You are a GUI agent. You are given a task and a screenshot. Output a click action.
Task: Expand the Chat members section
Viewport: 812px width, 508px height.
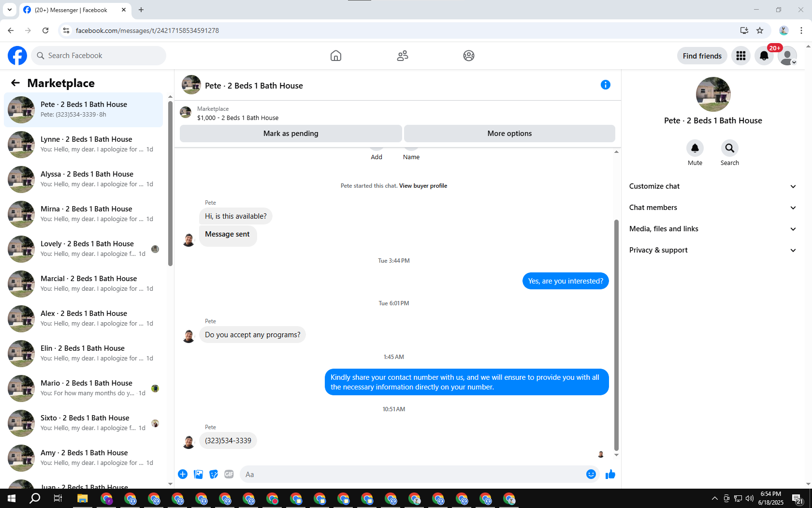point(713,208)
